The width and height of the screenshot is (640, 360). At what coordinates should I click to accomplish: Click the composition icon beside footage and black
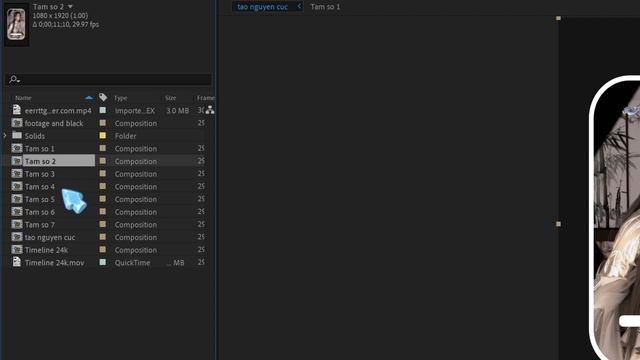tap(17, 123)
